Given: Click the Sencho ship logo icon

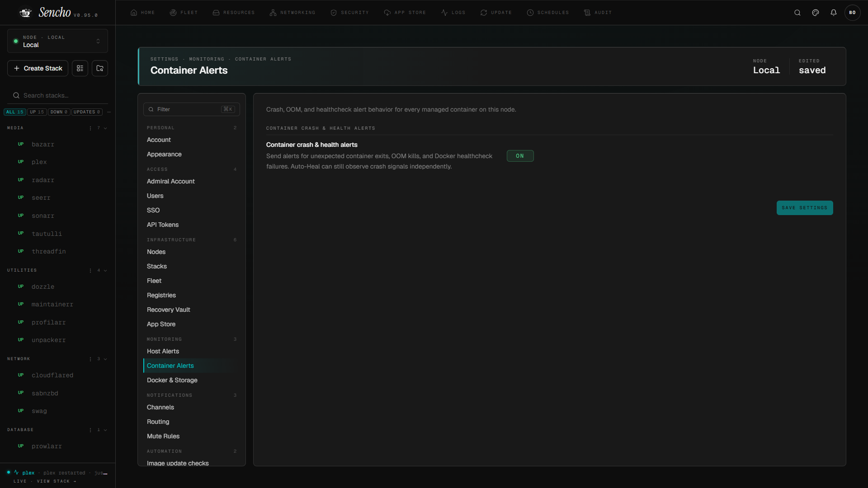Looking at the screenshot, I should point(25,13).
